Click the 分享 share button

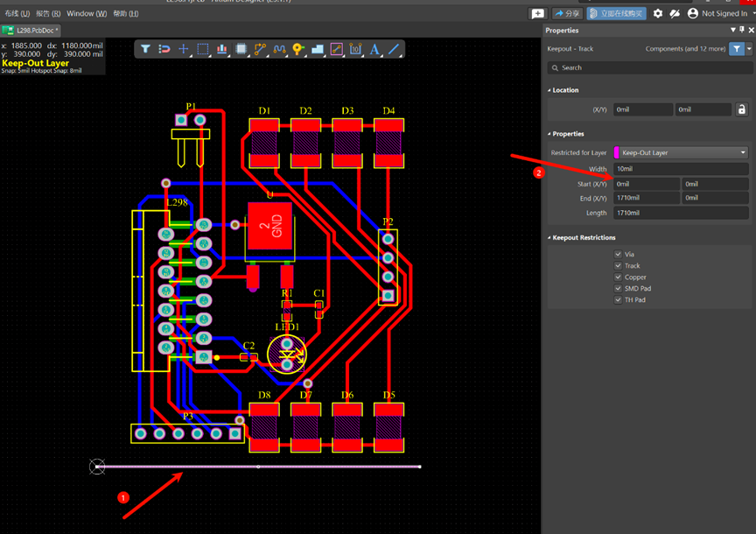[x=567, y=13]
